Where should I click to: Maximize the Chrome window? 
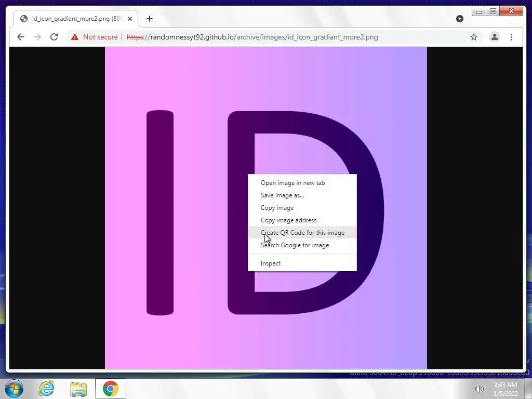(493, 11)
